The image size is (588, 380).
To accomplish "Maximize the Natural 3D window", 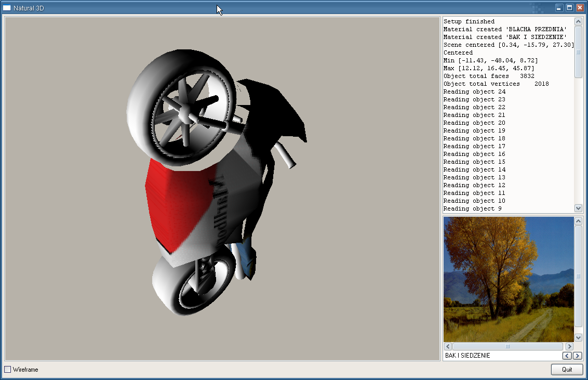I will pyautogui.click(x=569, y=8).
